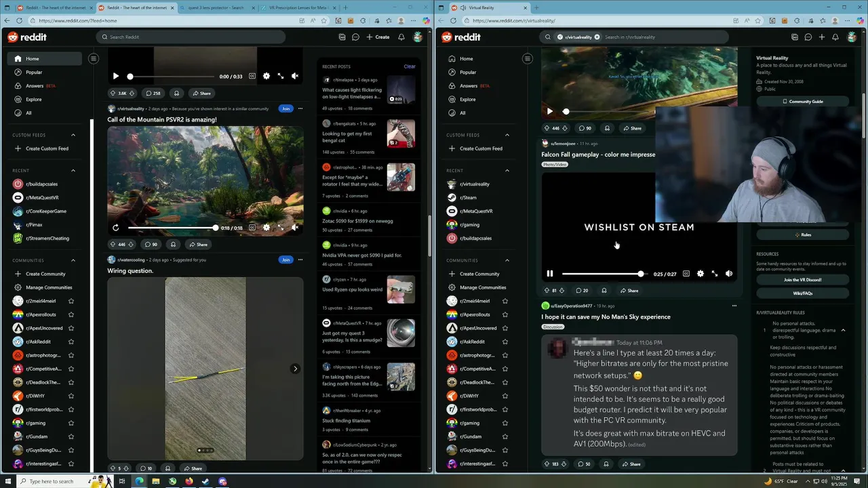The height and width of the screenshot is (488, 868).
Task: Collapse the sidebar with hamburger button, left window
Action: pyautogui.click(x=94, y=59)
